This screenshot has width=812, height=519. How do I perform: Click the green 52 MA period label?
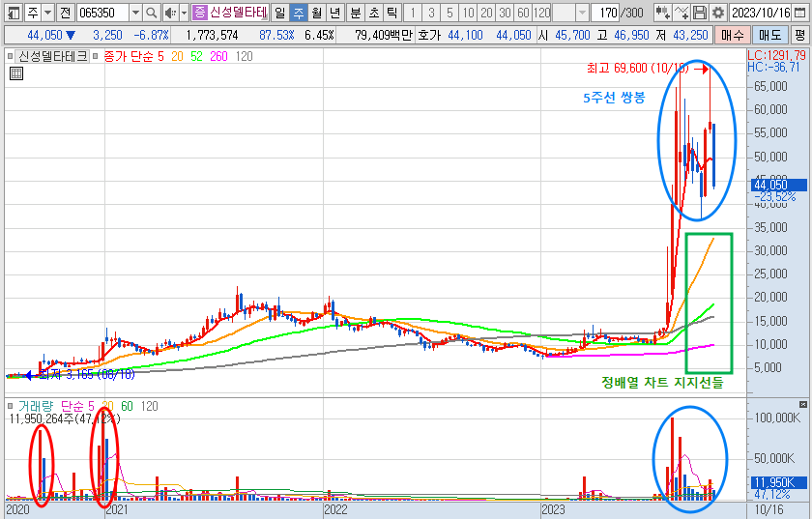(x=196, y=56)
